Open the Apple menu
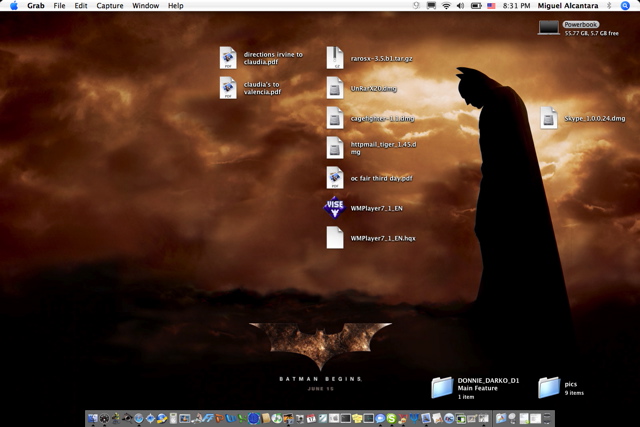640x427 pixels. pyautogui.click(x=13, y=6)
